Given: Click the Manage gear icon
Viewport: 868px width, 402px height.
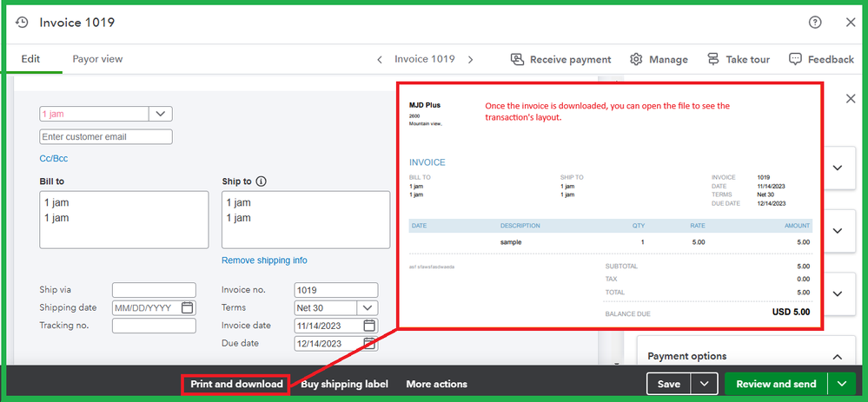Looking at the screenshot, I should (x=636, y=59).
